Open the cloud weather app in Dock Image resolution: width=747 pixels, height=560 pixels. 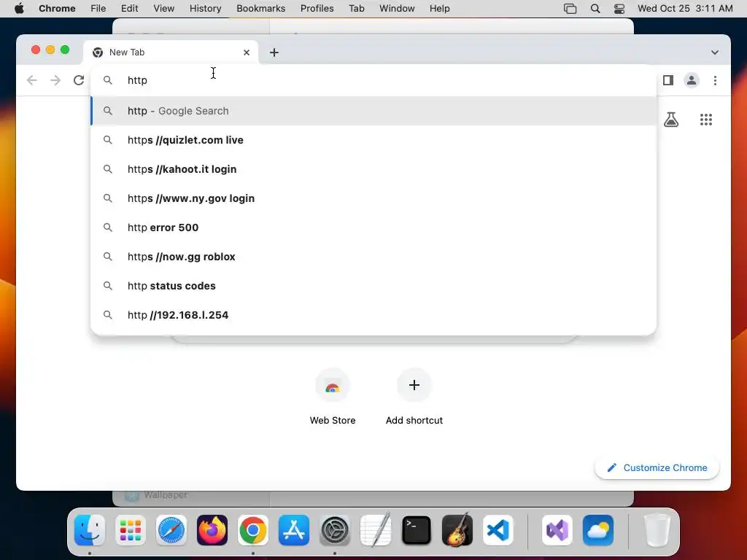point(598,529)
